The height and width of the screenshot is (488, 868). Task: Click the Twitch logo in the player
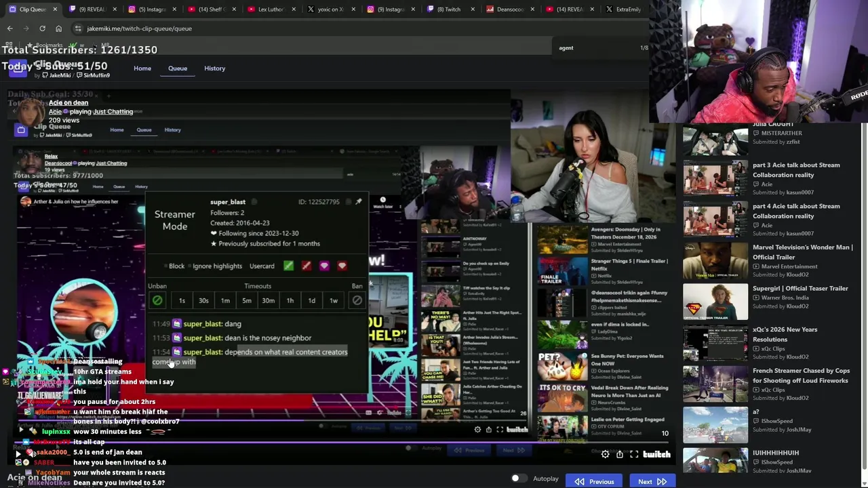coord(656,454)
